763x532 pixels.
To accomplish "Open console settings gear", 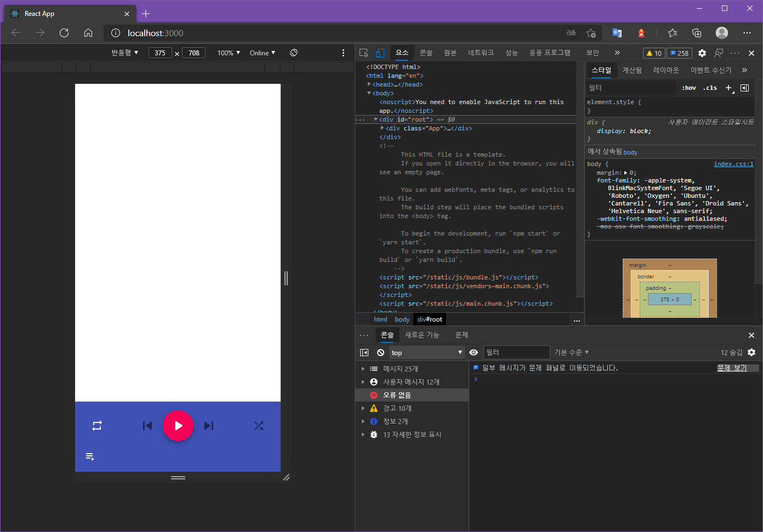I will [x=751, y=352].
